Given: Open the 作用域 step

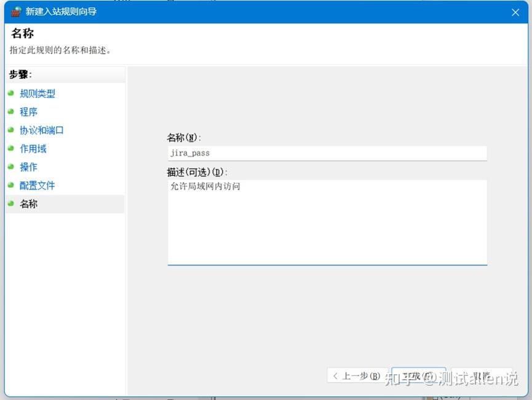Looking at the screenshot, I should coord(33,149).
